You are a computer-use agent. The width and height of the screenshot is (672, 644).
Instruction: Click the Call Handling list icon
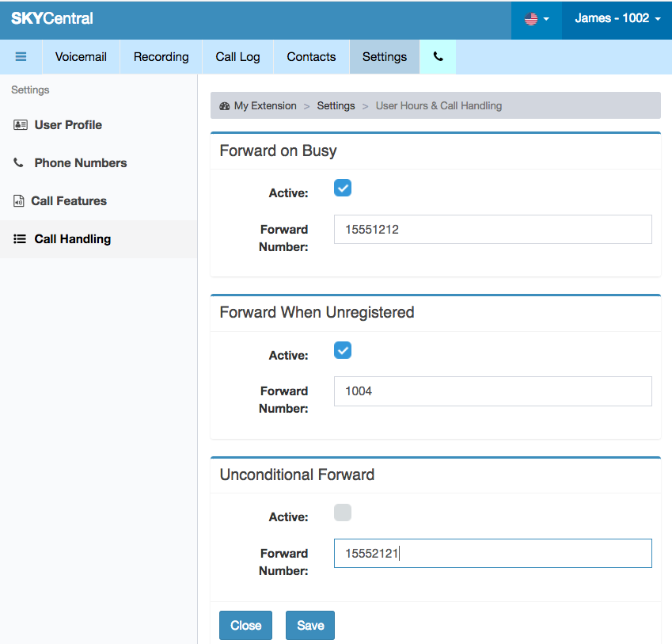tap(20, 238)
